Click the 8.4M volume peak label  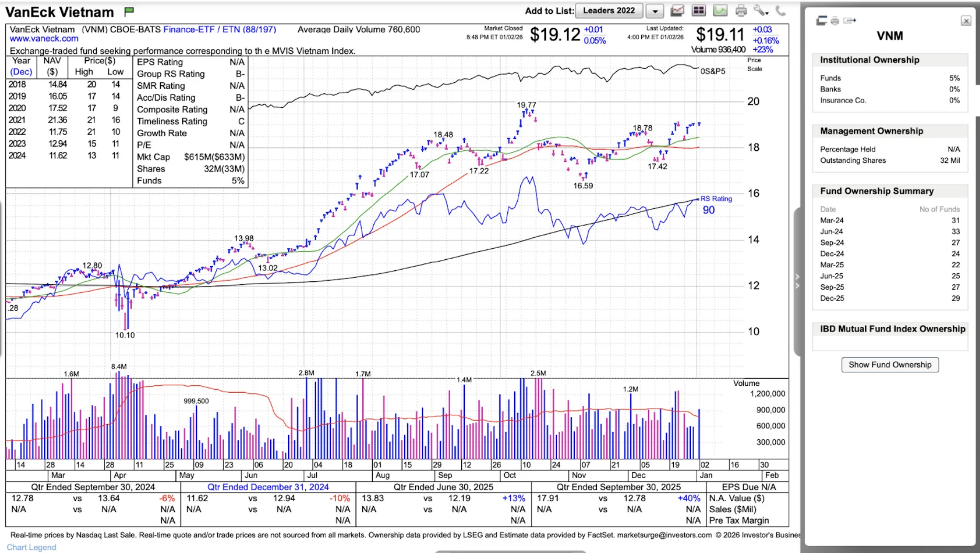(119, 367)
